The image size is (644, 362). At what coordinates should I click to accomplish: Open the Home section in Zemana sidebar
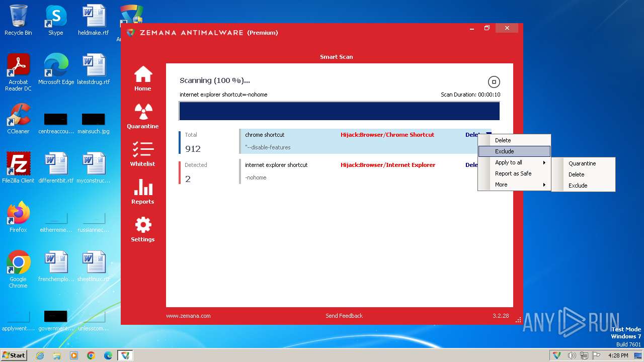[143, 78]
